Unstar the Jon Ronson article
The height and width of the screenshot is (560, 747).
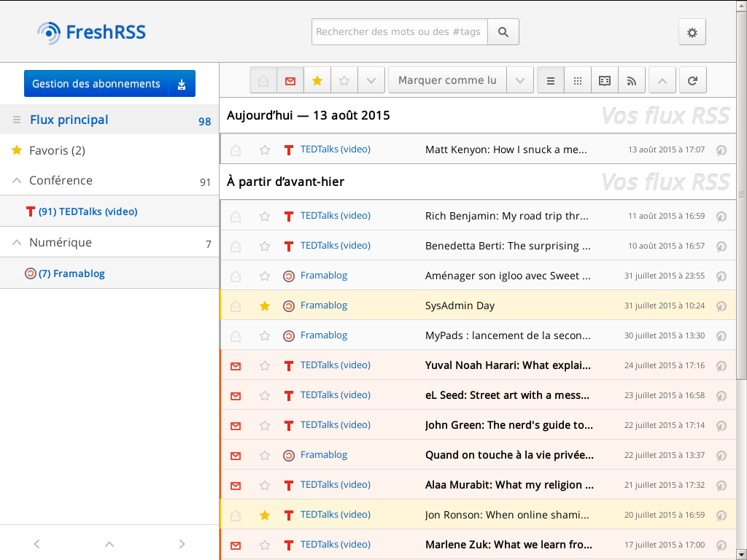pyautogui.click(x=265, y=516)
